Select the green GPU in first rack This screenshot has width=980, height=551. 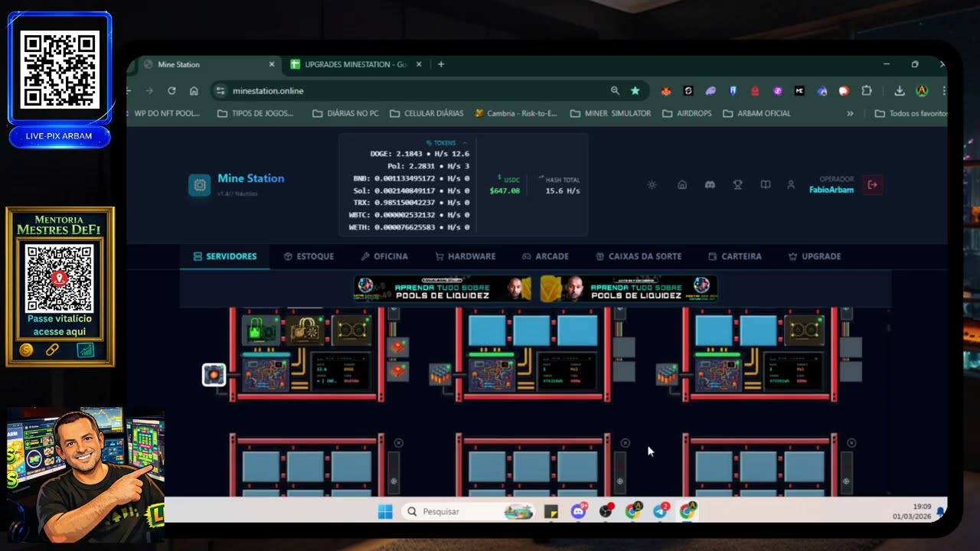[261, 331]
